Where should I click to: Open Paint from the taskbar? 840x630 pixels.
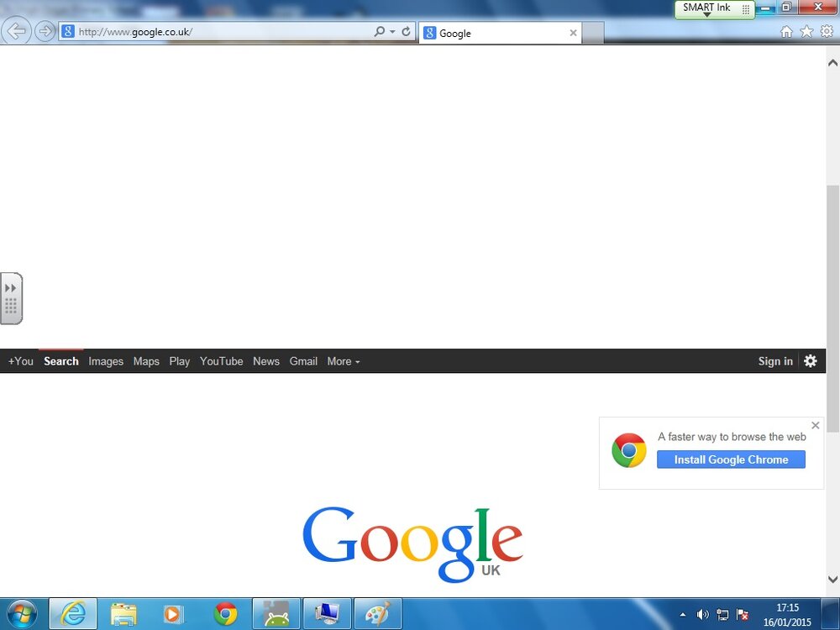click(378, 614)
